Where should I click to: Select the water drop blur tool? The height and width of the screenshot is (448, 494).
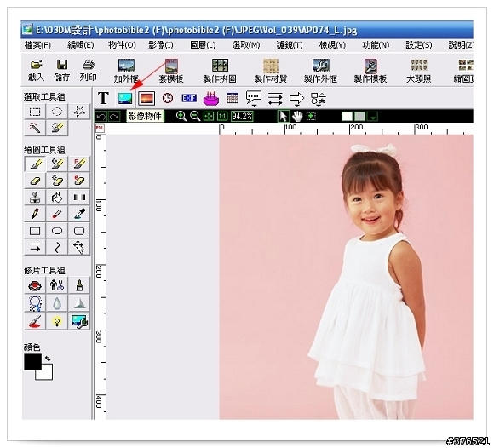[x=57, y=304]
